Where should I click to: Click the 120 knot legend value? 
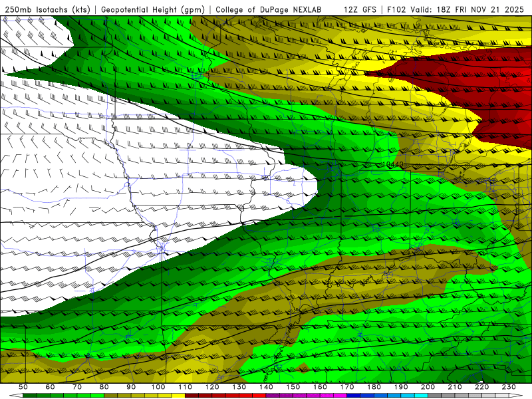coord(212,387)
